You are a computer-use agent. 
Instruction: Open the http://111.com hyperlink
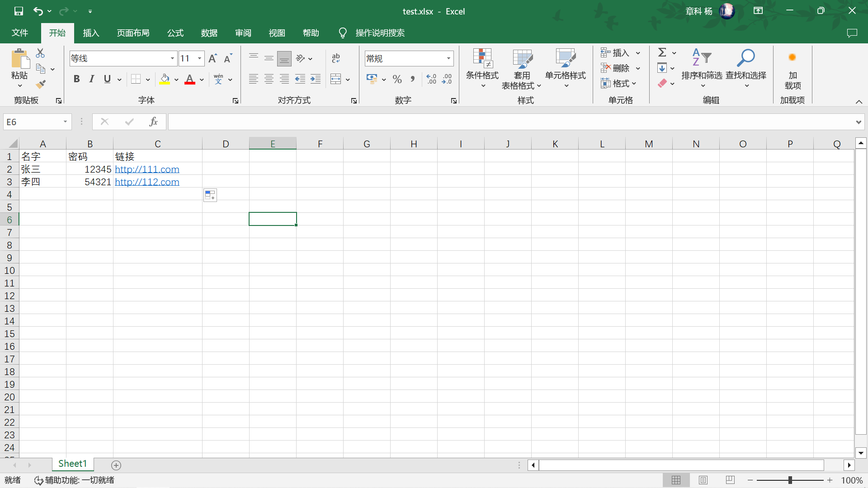tap(147, 169)
